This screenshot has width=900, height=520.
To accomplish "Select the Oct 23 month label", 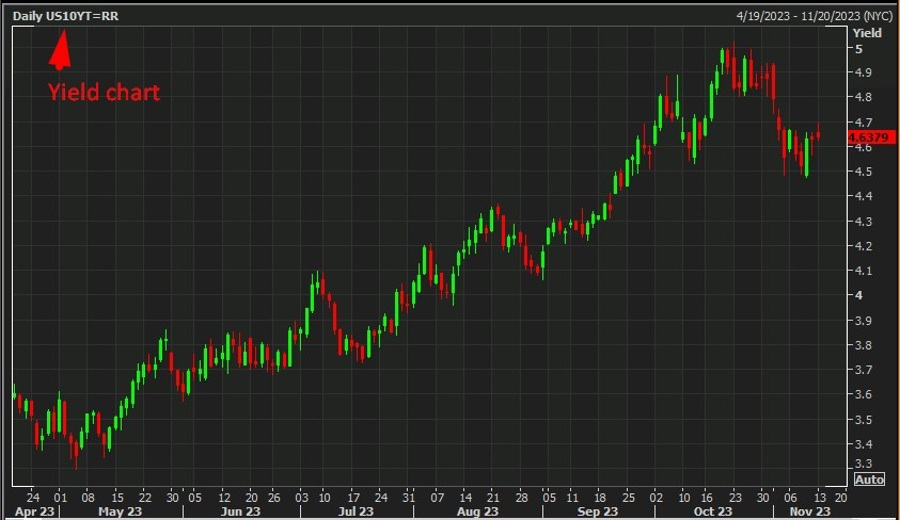I will tap(714, 511).
